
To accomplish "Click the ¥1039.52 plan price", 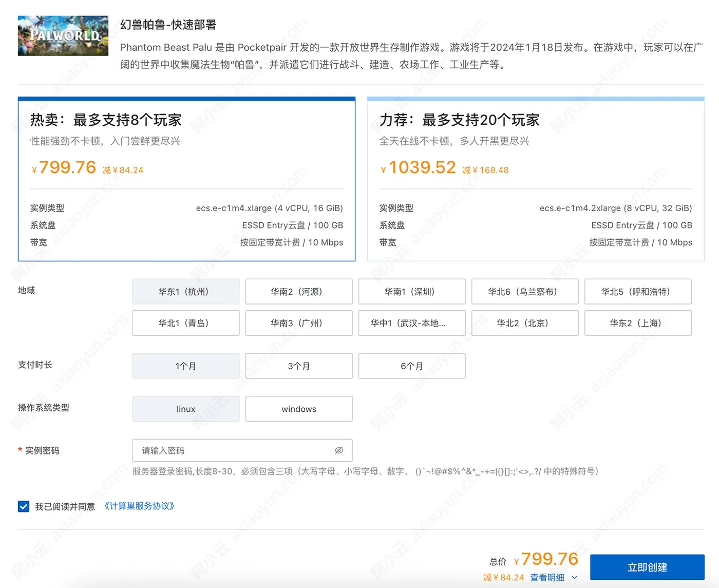I will [418, 167].
